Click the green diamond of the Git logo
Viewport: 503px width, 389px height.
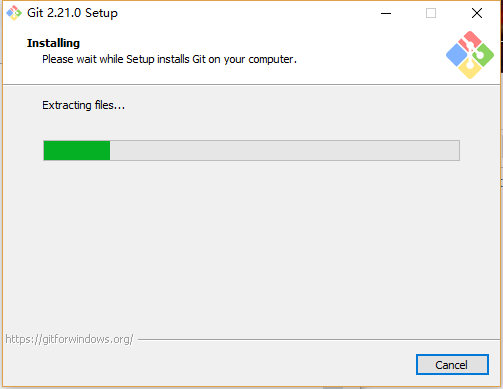click(484, 55)
